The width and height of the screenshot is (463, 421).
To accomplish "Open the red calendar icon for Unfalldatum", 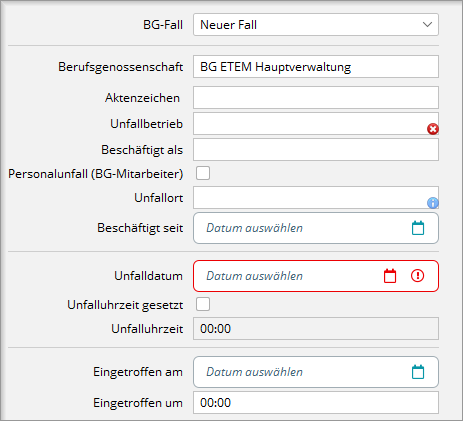I will [390, 276].
